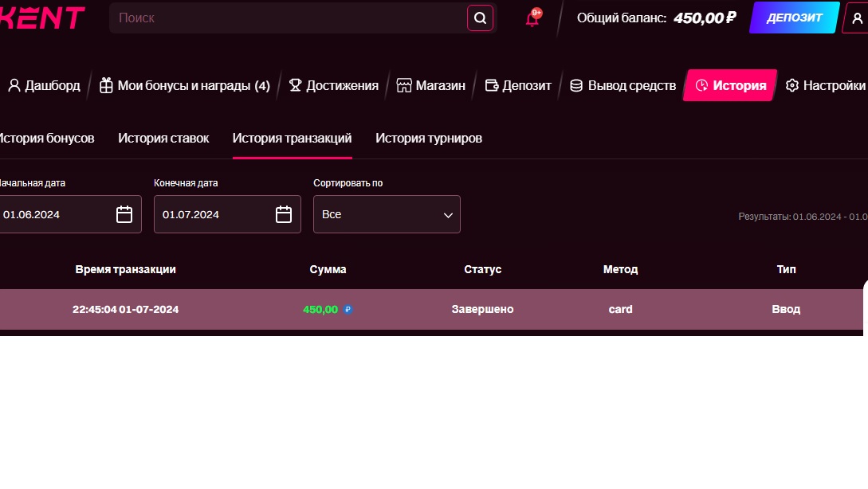Select Вывод средств menu item

pyautogui.click(x=623, y=85)
